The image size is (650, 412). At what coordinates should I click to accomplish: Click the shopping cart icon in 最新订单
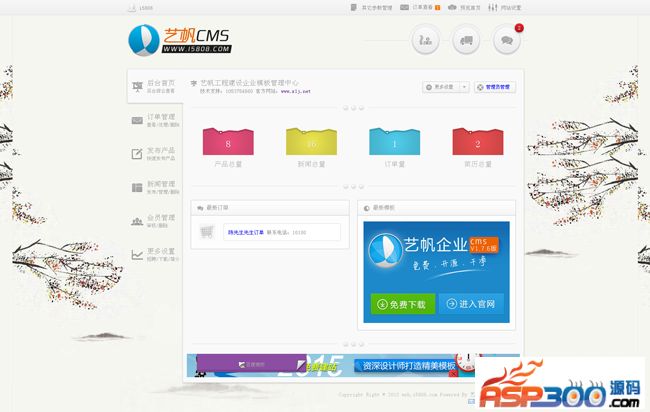pos(207,232)
